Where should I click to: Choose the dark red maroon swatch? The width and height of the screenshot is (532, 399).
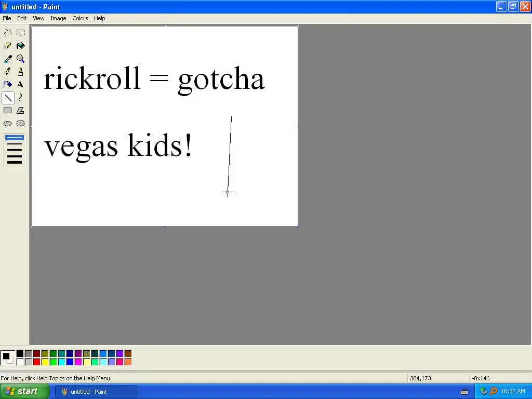coord(37,354)
